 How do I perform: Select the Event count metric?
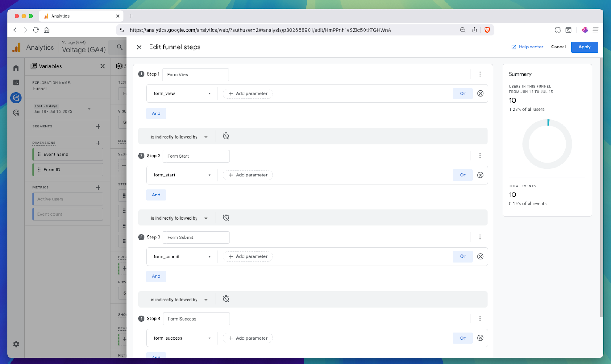tap(68, 214)
